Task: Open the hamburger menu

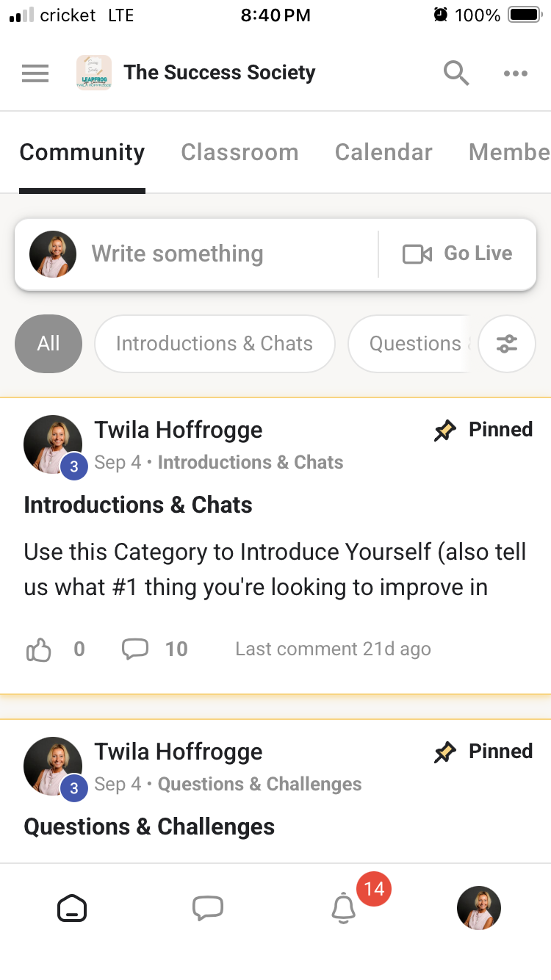Action: pos(35,73)
